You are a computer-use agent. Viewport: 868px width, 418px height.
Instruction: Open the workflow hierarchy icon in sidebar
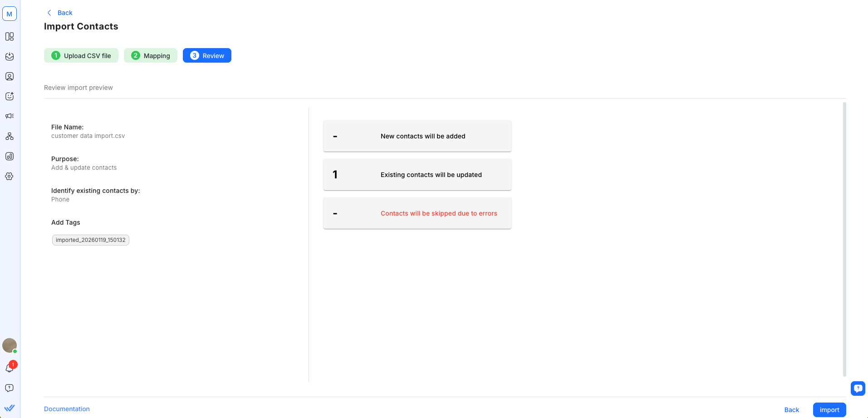[x=10, y=136]
